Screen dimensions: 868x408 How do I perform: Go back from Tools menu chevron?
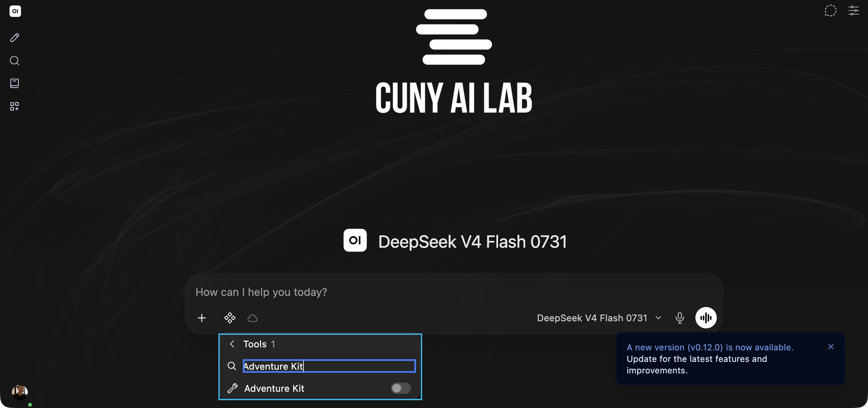(x=232, y=344)
